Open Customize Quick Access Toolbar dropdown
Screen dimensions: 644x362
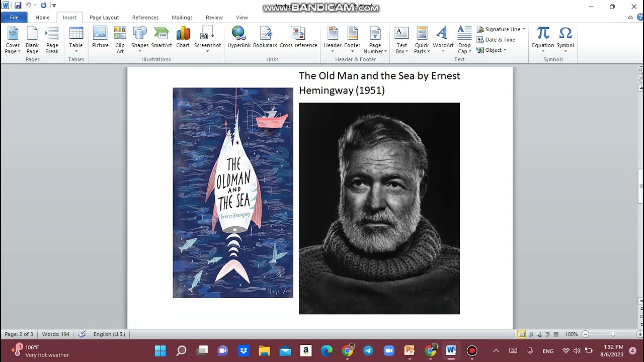(53, 6)
